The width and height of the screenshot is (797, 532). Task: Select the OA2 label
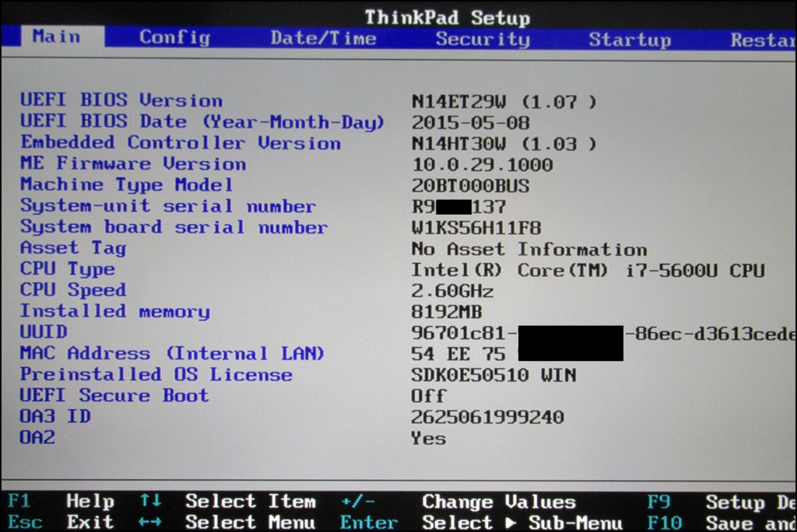tap(37, 437)
